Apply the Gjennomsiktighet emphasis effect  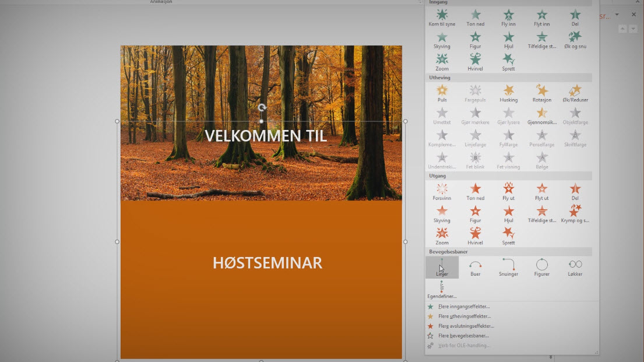(542, 116)
